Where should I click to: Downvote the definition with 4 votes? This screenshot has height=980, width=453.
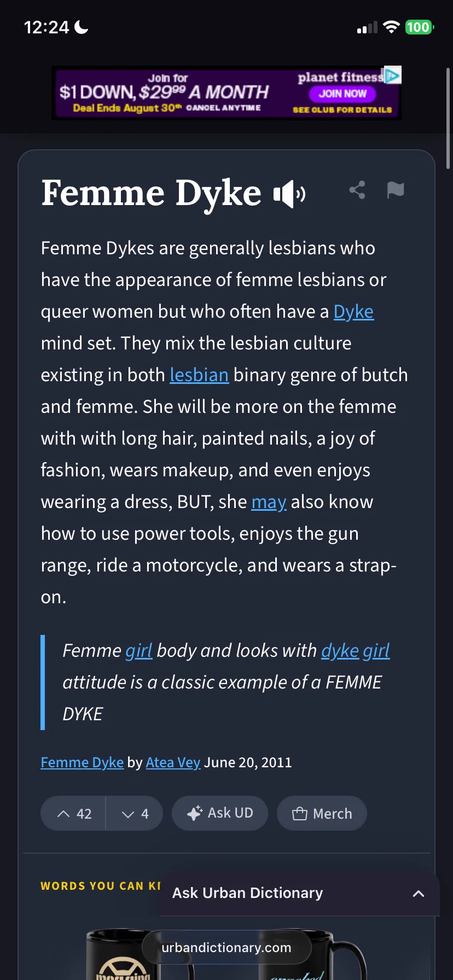(x=135, y=813)
